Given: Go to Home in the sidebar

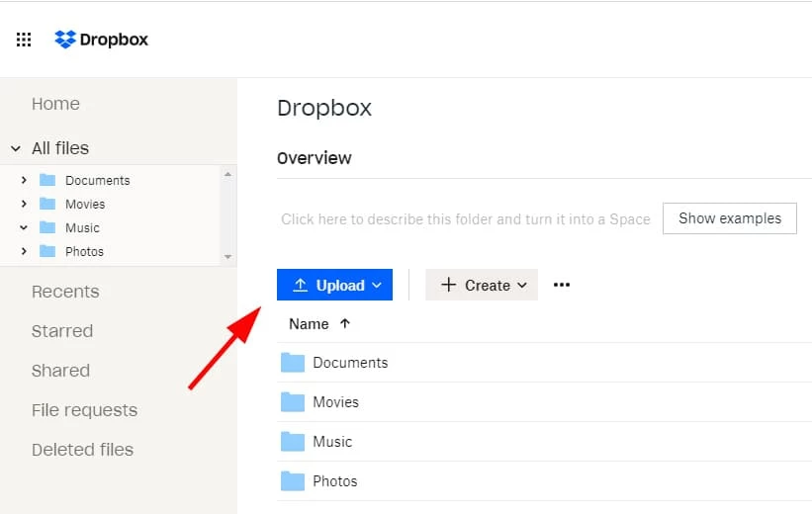Looking at the screenshot, I should tap(55, 104).
